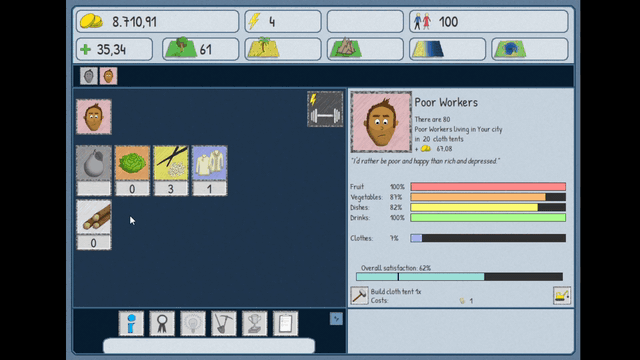
Task: Open the blue info button
Action: coord(131,323)
